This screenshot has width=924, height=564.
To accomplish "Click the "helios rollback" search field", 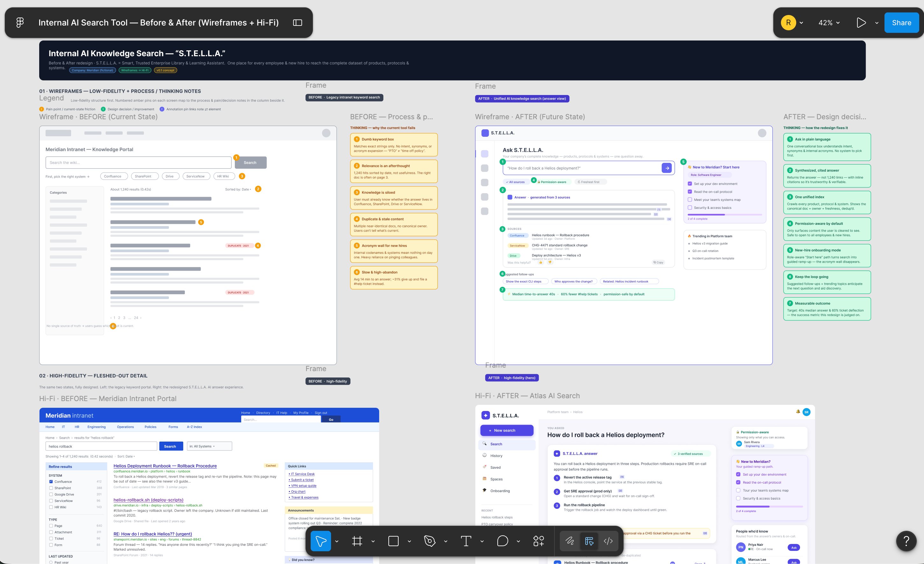I will [101, 446].
